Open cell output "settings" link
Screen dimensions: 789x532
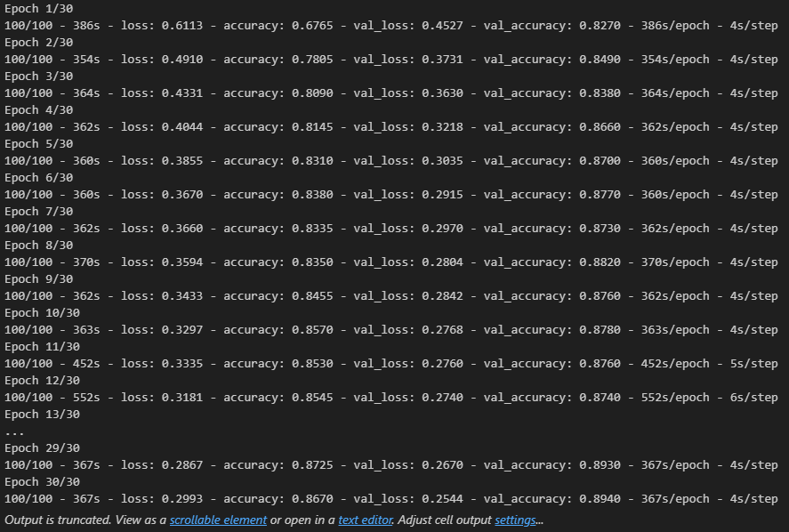[515, 520]
